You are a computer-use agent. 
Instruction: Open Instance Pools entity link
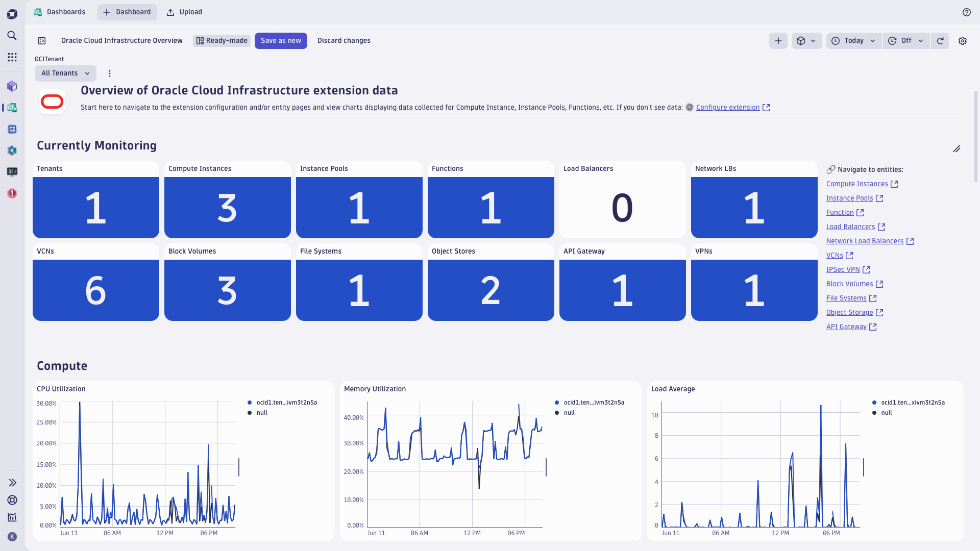[854, 198]
